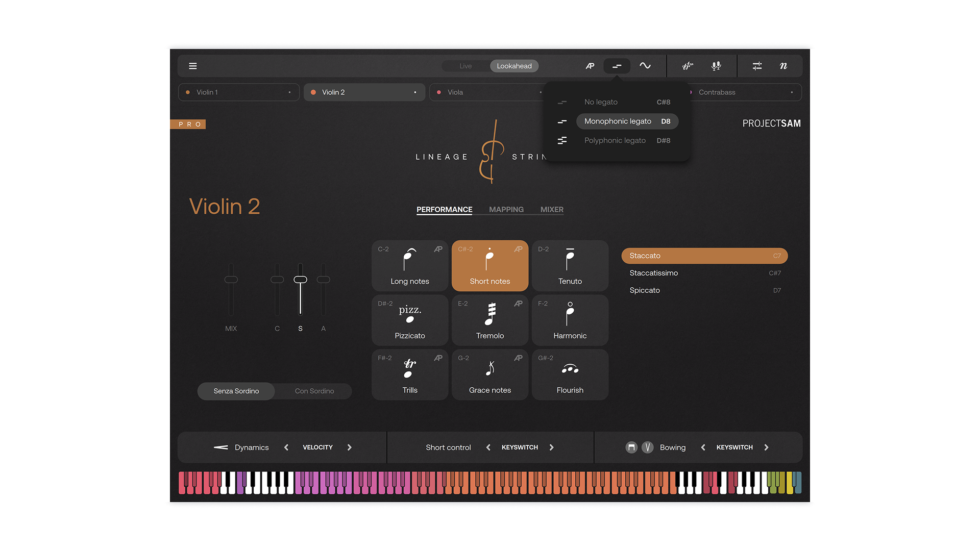Viewport: 980px width, 551px height.
Task: Choose Polyphonic legato from the menu
Action: (x=627, y=140)
